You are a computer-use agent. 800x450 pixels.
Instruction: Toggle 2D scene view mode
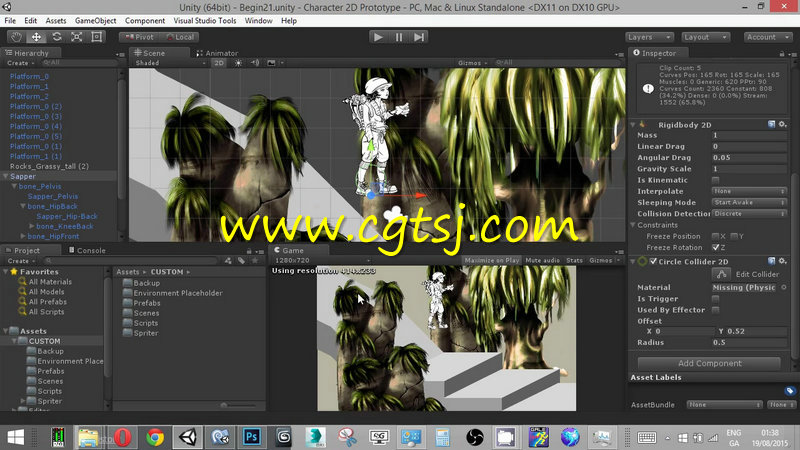[x=219, y=63]
